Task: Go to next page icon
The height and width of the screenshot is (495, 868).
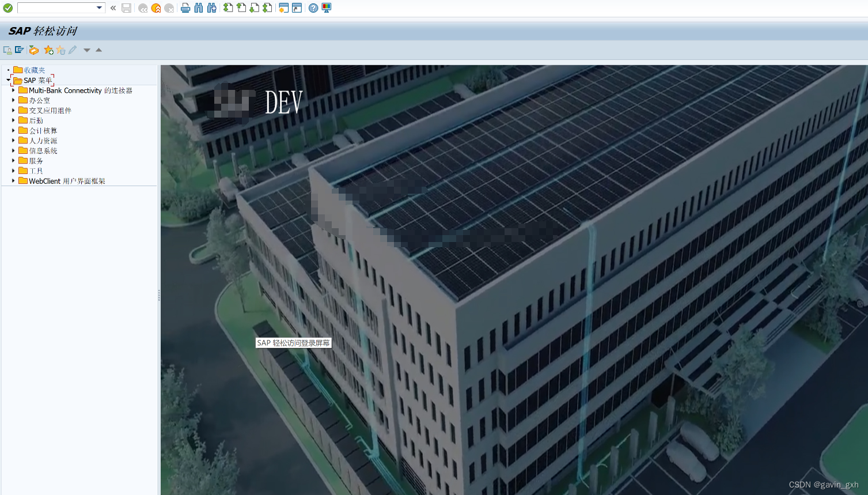Action: [255, 8]
